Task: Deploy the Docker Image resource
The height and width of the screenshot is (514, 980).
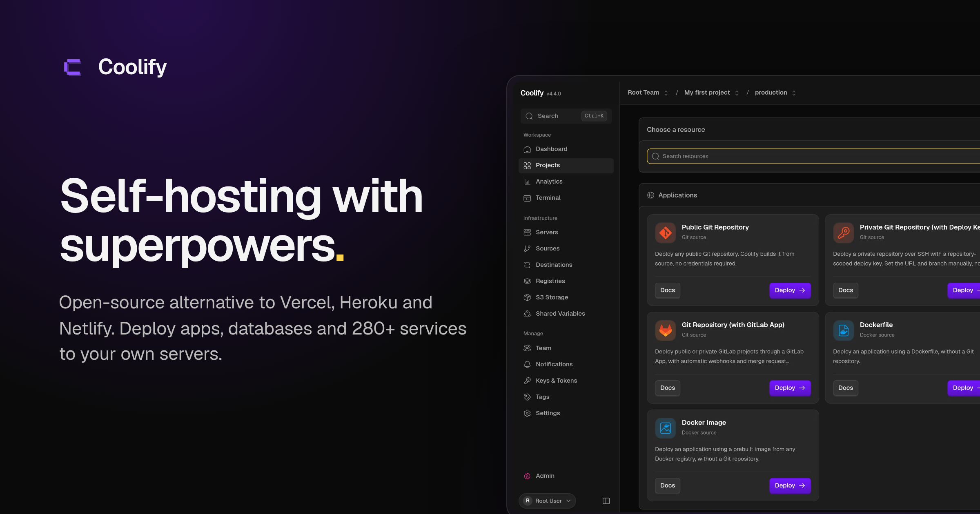Action: click(x=790, y=485)
